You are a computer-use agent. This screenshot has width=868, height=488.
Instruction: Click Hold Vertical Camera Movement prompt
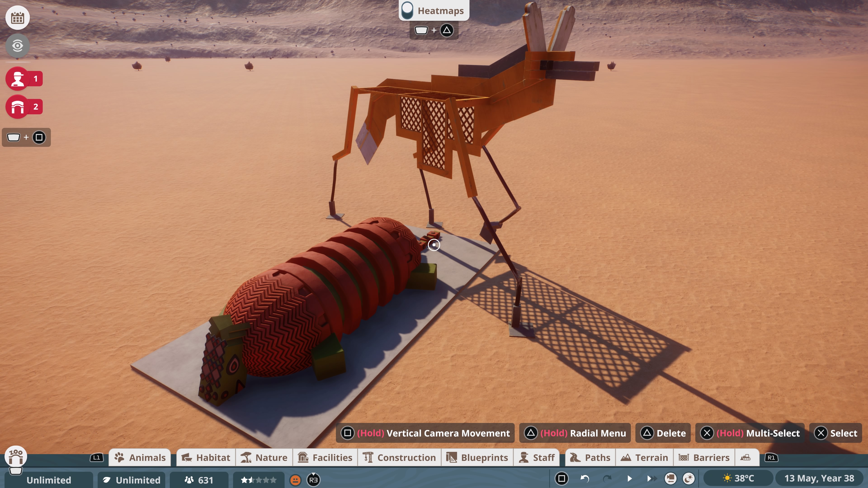click(425, 433)
